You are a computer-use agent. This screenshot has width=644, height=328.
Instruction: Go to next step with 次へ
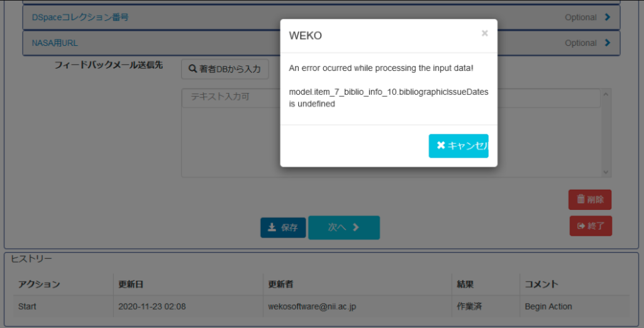pos(343,227)
